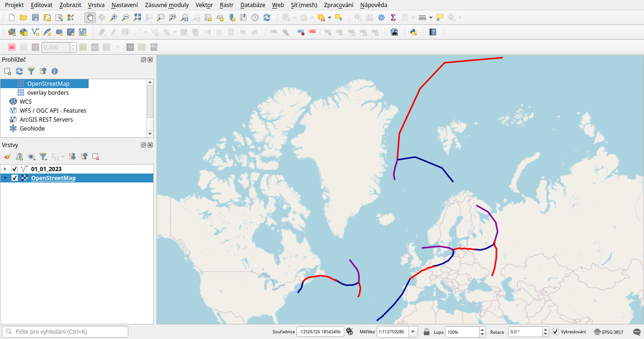This screenshot has height=339, width=644.
Task: Collapse the OpenStreetMap layer node
Action: click(x=5, y=178)
